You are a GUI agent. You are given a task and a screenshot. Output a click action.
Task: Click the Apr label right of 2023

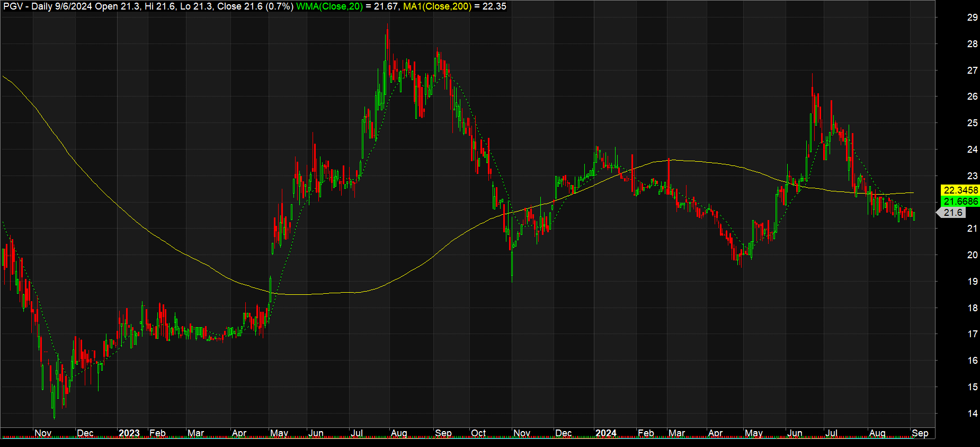(239, 433)
